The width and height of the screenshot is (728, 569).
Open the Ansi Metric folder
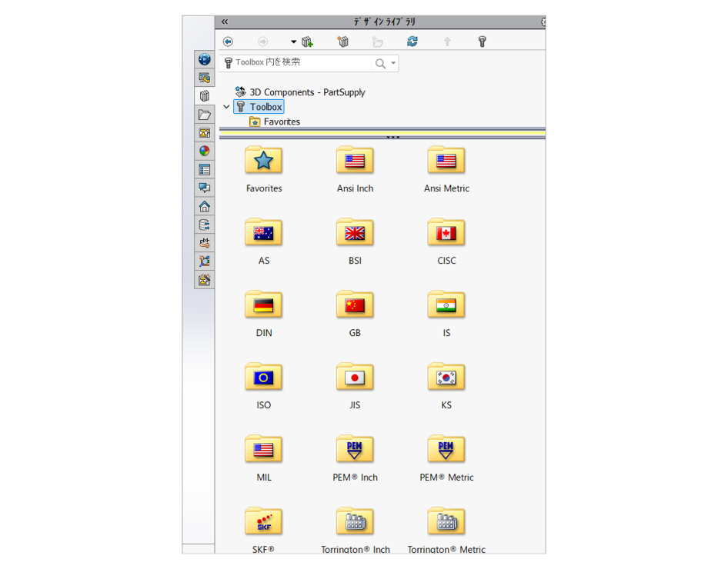[x=446, y=162]
